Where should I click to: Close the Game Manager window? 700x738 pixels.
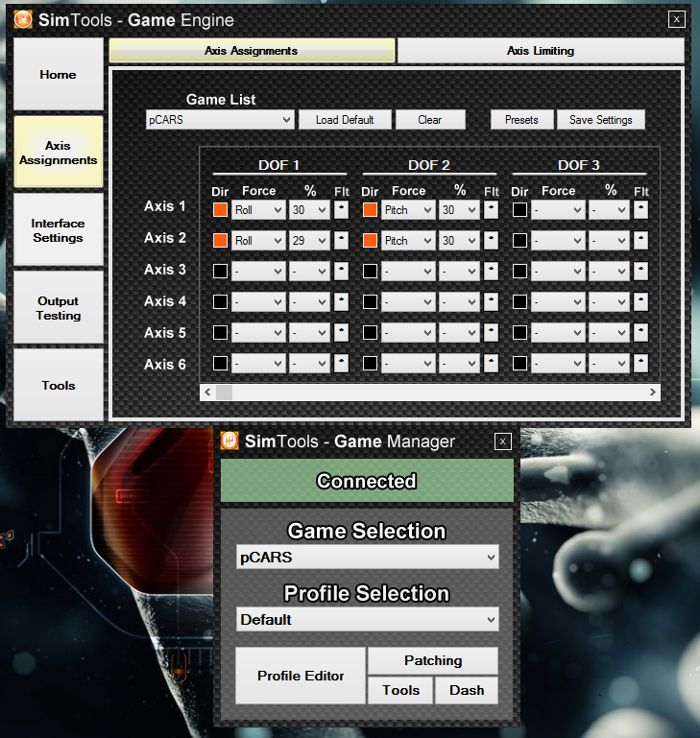pos(502,441)
